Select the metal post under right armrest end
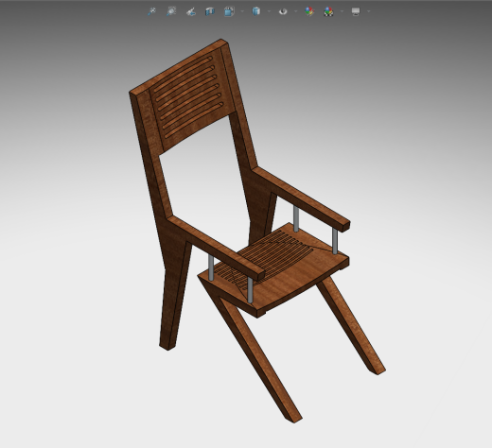The width and height of the screenshot is (492, 448). coord(335,241)
